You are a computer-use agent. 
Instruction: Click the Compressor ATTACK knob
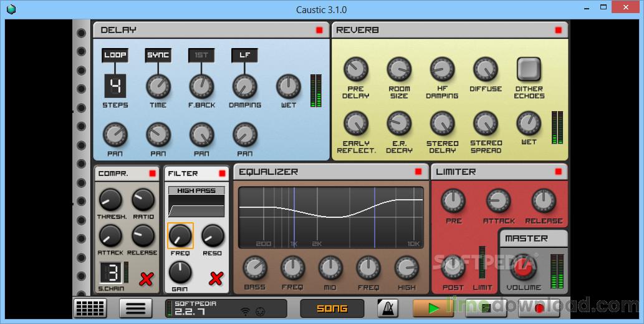pyautogui.click(x=110, y=236)
